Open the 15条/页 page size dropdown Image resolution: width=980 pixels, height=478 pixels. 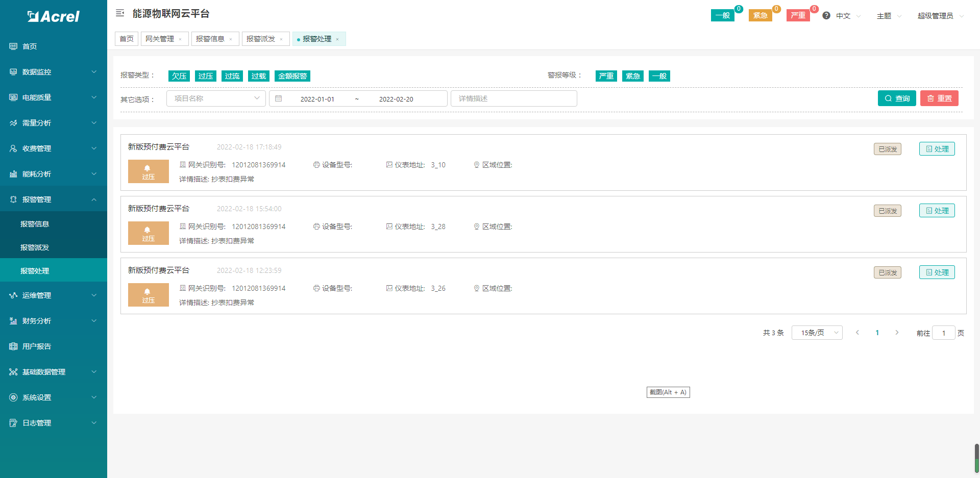click(x=817, y=333)
